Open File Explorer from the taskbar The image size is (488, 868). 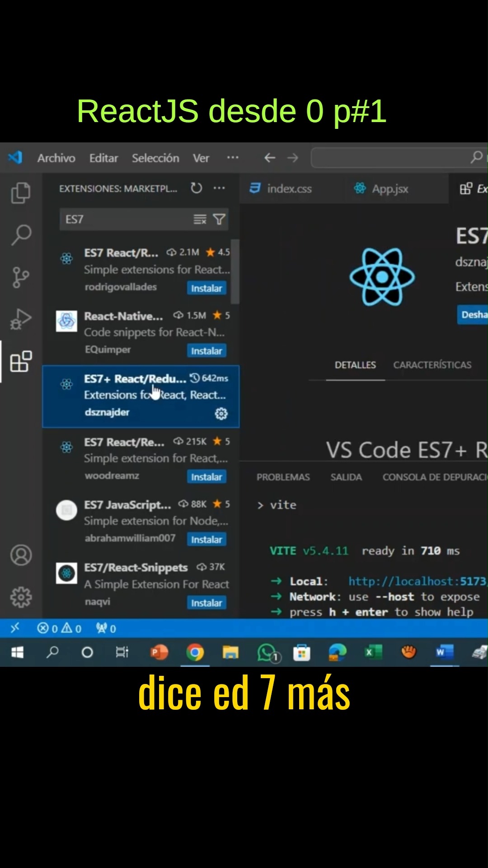[x=230, y=652]
